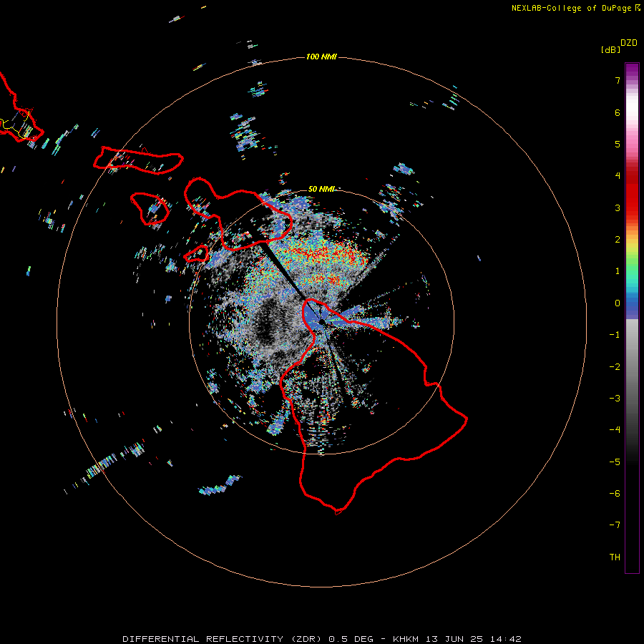Click the blue band near 0 dB
The image size is (644, 644).
[x=632, y=308]
